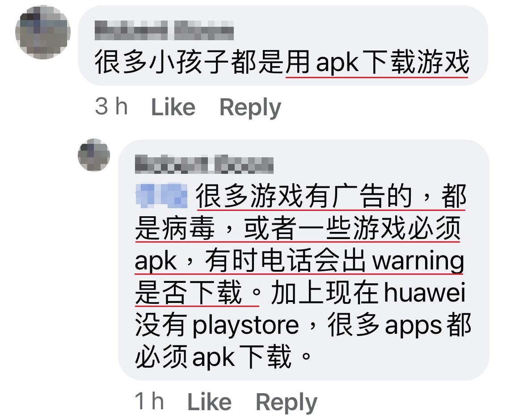
Task: Open the reply author's blurred name link
Action: (x=204, y=164)
